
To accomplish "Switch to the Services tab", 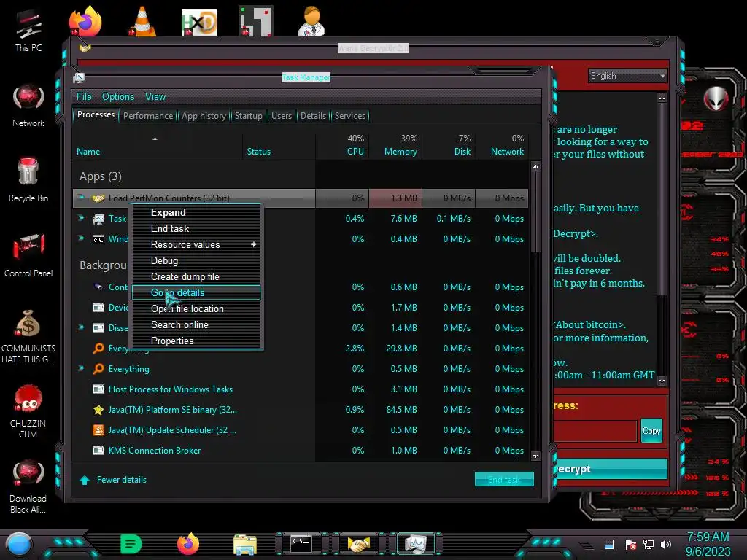I will click(350, 116).
